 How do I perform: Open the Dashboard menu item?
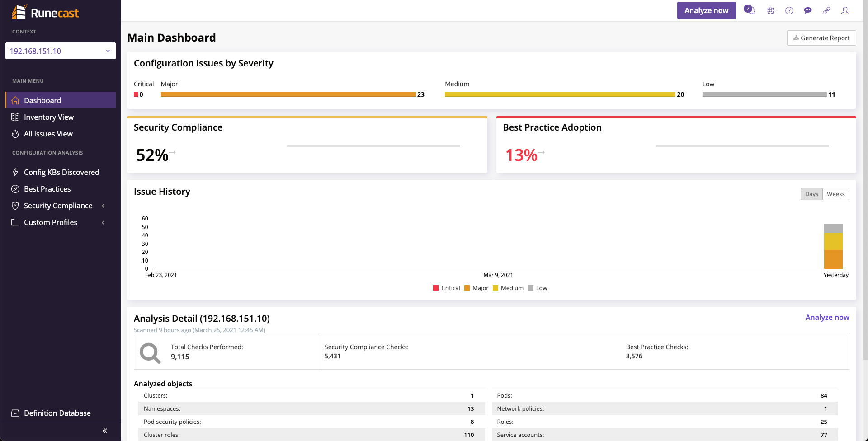tap(61, 100)
